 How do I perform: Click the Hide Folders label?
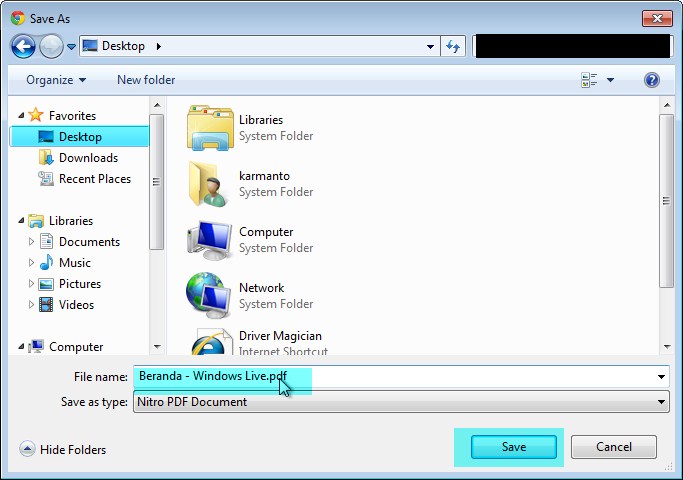pyautogui.click(x=73, y=450)
